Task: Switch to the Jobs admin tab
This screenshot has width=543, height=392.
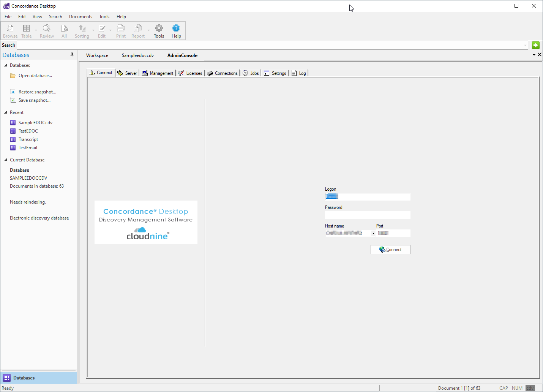Action: [x=251, y=73]
